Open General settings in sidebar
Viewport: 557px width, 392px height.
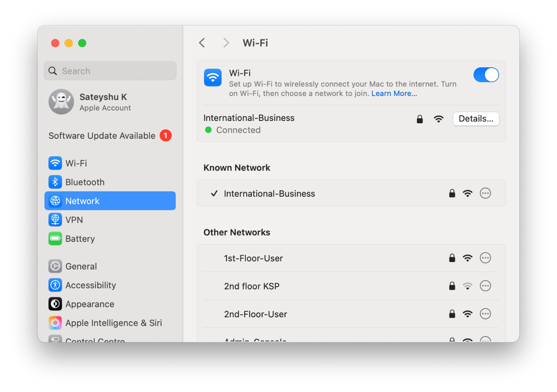tap(110, 266)
